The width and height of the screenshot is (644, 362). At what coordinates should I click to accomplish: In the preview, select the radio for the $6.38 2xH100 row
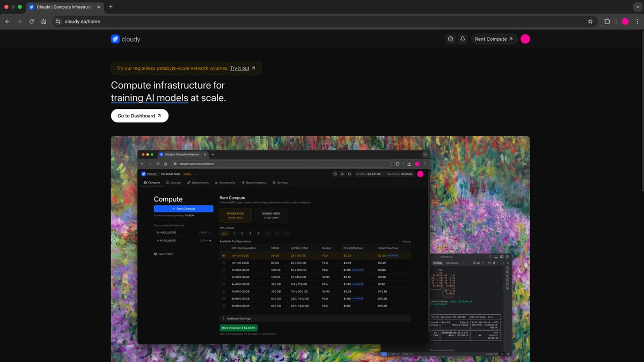coord(224,277)
